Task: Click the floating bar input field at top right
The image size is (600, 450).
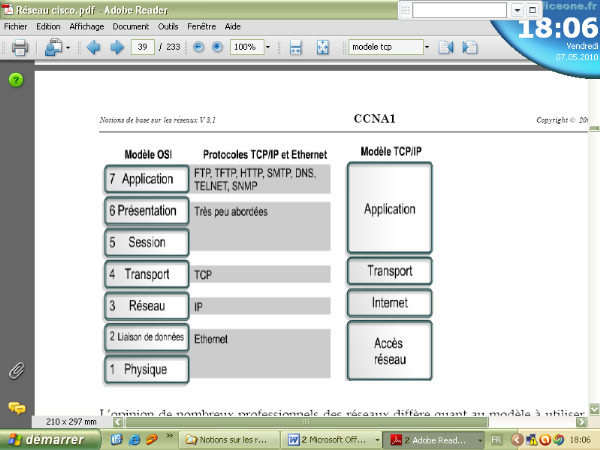Action: 459,10
